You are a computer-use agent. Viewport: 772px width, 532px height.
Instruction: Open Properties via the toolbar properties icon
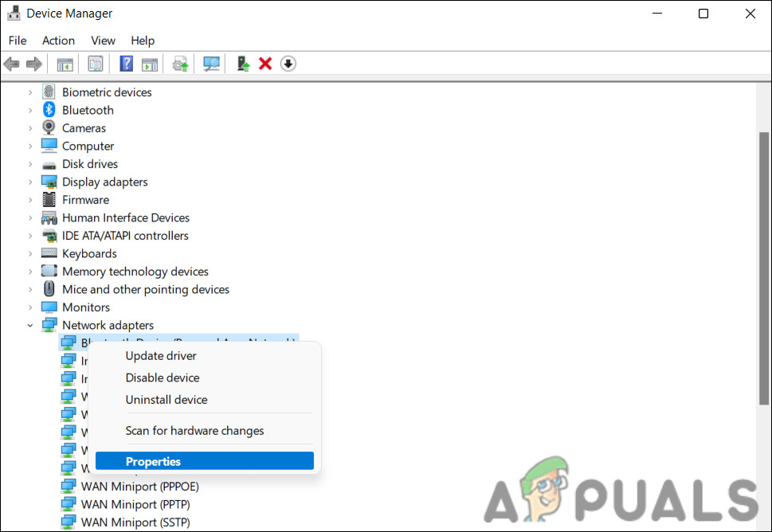tap(95, 64)
